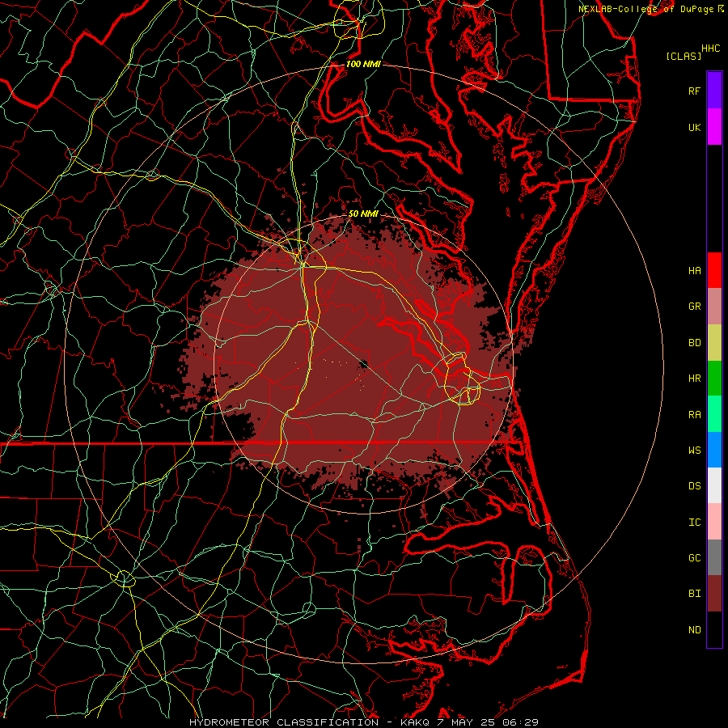Click the 50 NMI range ring label
The height and width of the screenshot is (728, 728).
point(363,214)
